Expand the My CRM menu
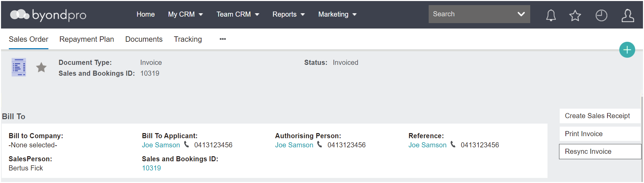This screenshot has width=644, height=183. point(185,14)
